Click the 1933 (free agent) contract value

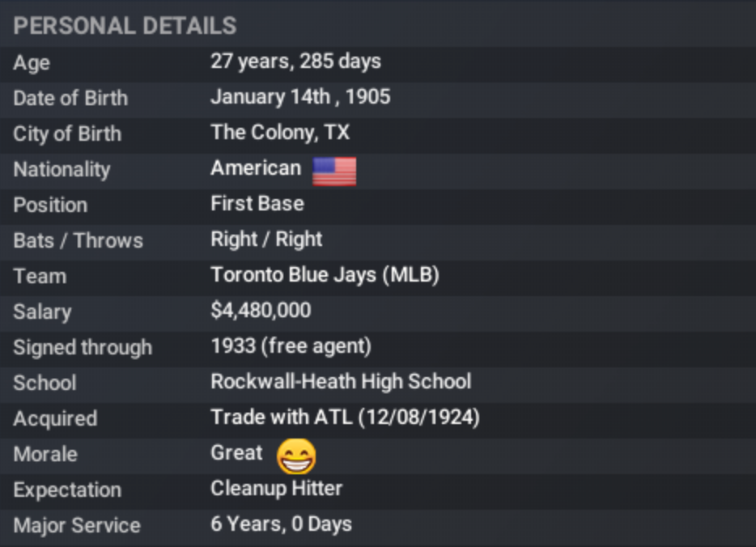tap(291, 346)
